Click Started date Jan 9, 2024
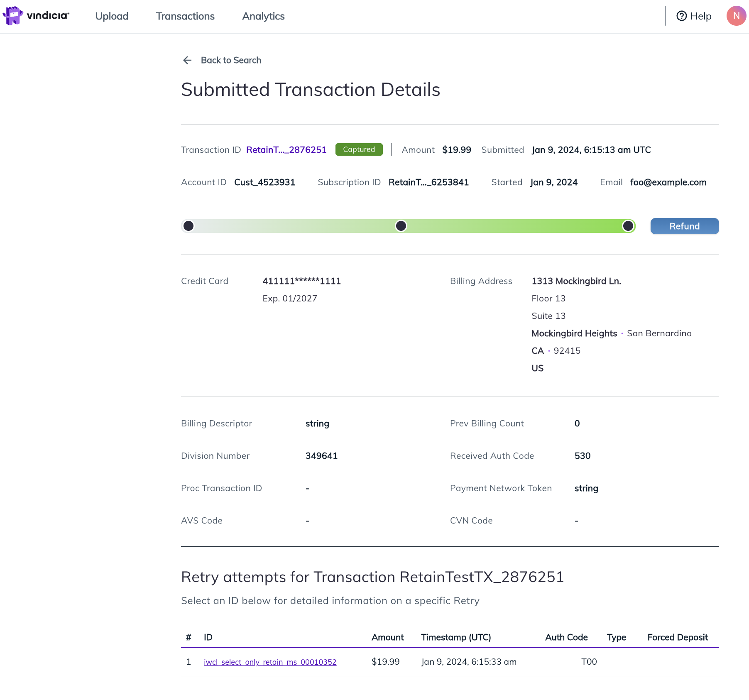The height and width of the screenshot is (700, 749). [554, 182]
